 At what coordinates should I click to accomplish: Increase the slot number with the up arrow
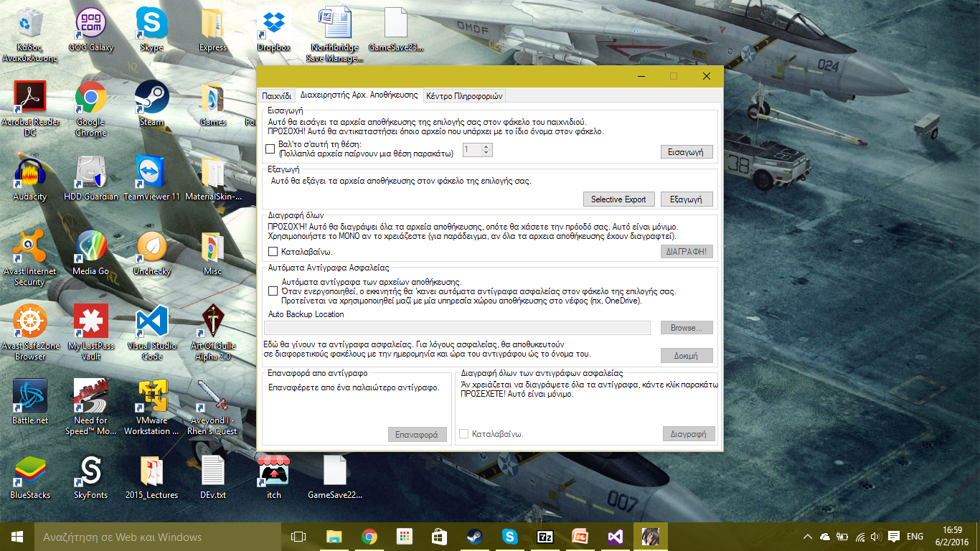[x=487, y=147]
